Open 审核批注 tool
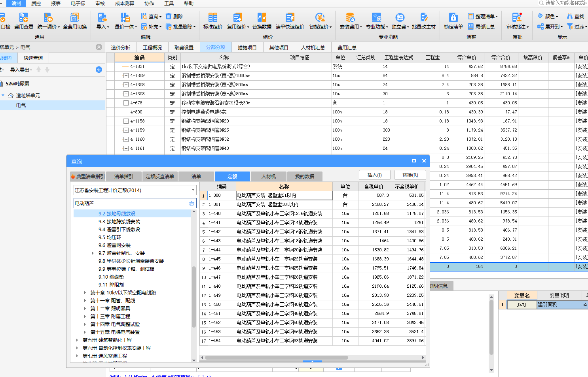 pyautogui.click(x=518, y=21)
